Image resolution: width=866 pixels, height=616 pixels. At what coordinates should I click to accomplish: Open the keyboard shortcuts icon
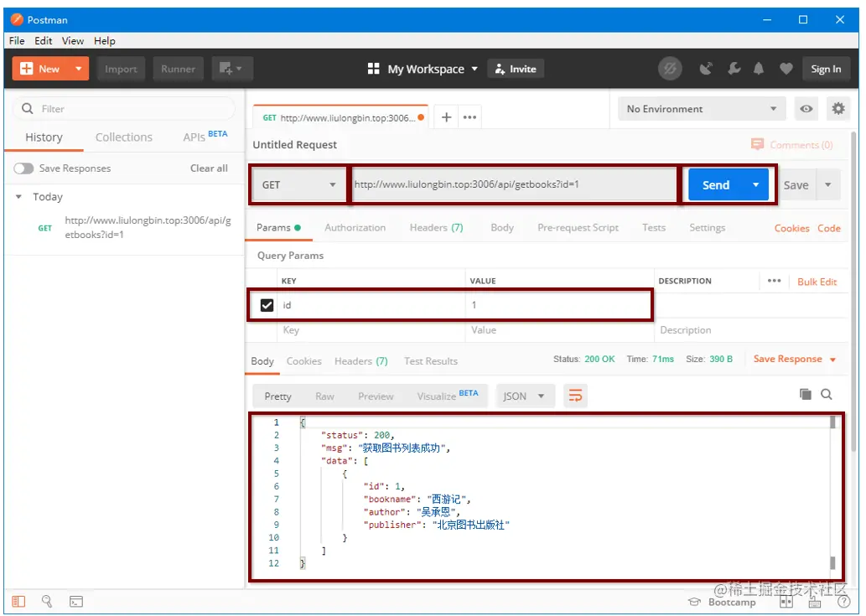coord(815,603)
